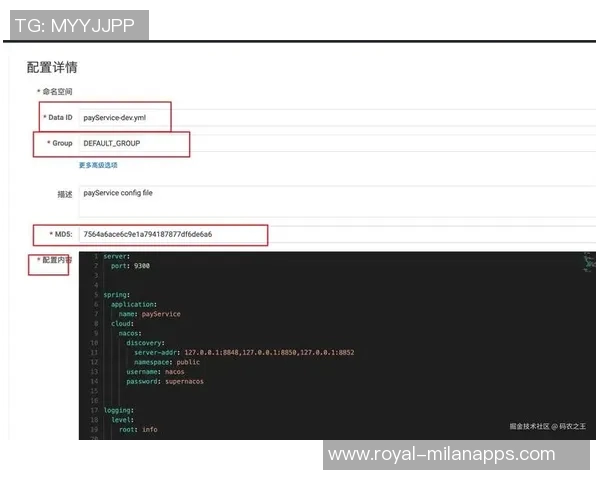The height and width of the screenshot is (480, 600).
Task: Click the 'password: supernacos' line
Action: point(164,381)
